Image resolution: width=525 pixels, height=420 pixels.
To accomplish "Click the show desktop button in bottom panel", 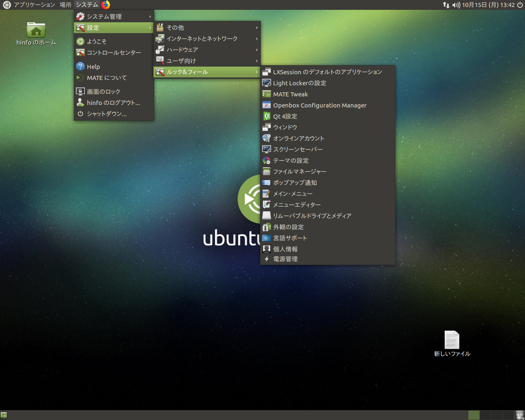I will [4, 415].
